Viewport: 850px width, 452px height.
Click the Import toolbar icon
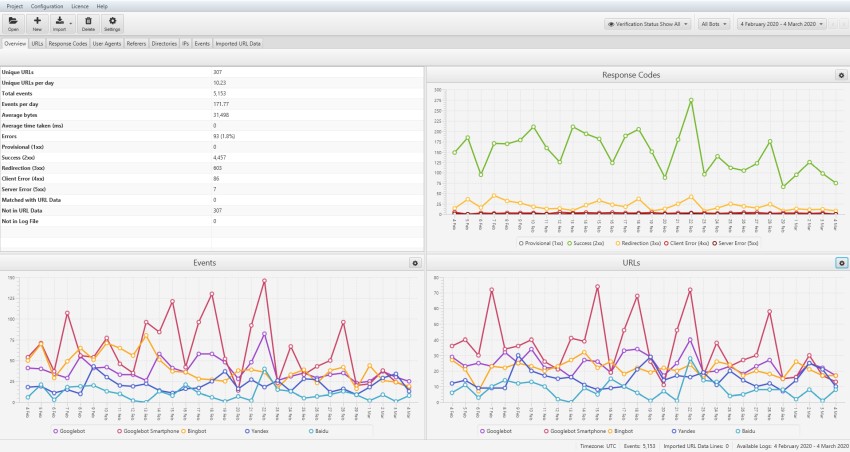(61, 22)
